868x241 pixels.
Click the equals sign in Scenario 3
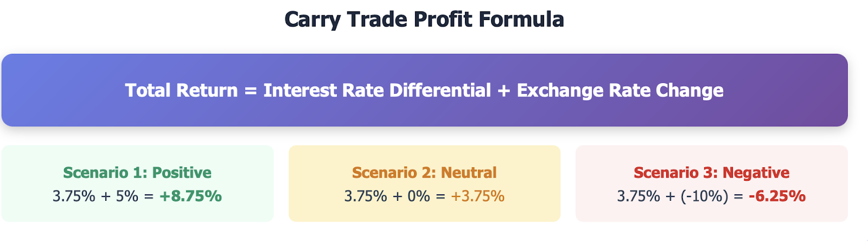coord(738,196)
